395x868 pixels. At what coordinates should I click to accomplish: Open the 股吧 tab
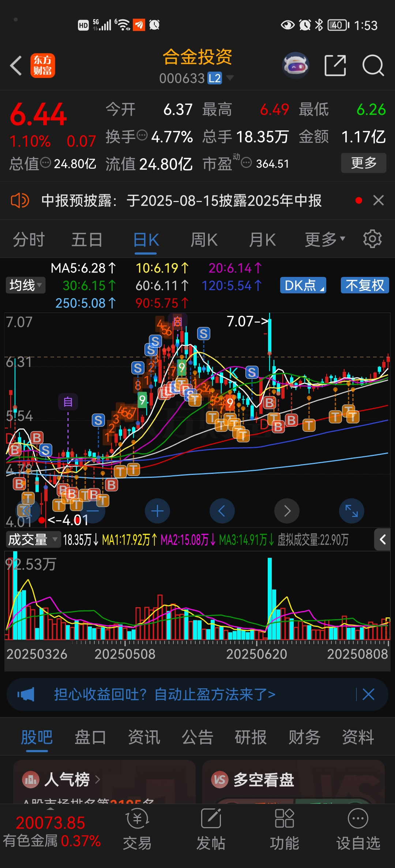[37, 737]
